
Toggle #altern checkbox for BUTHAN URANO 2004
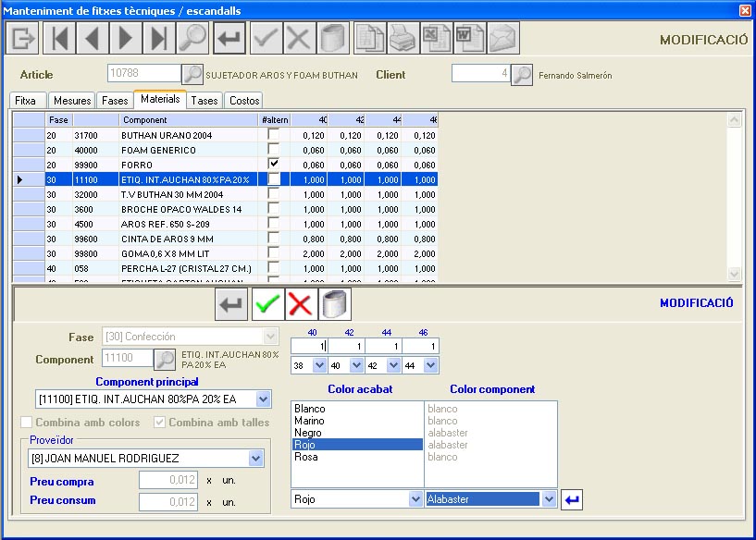(273, 133)
